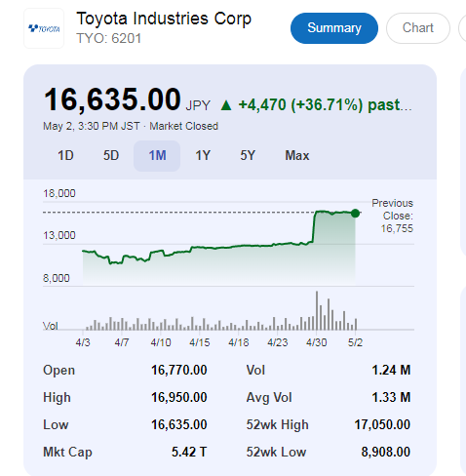Open the Summary tab

(x=334, y=28)
